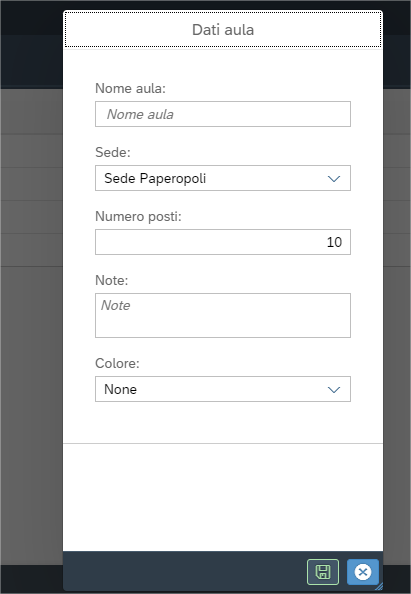Click the 'Colore:' label
The width and height of the screenshot is (411, 594).
click(117, 363)
